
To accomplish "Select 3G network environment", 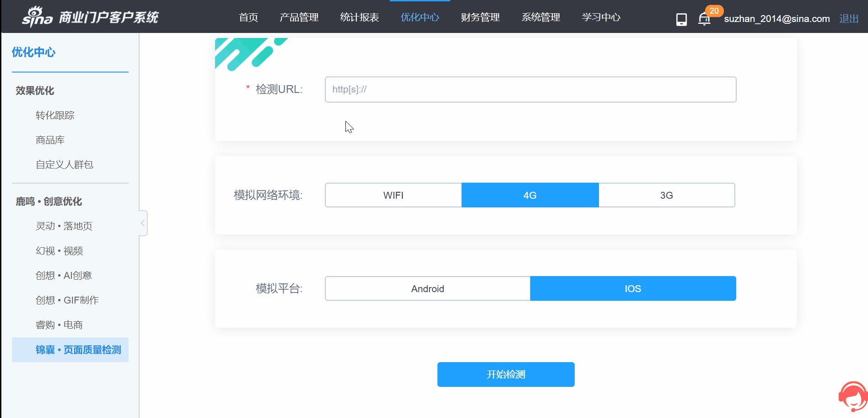I will (666, 195).
